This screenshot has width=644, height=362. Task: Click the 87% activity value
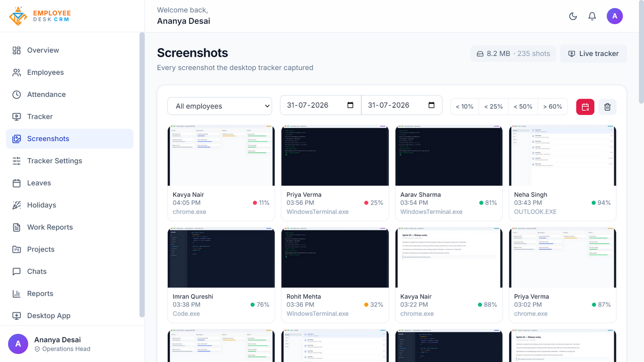point(605,304)
